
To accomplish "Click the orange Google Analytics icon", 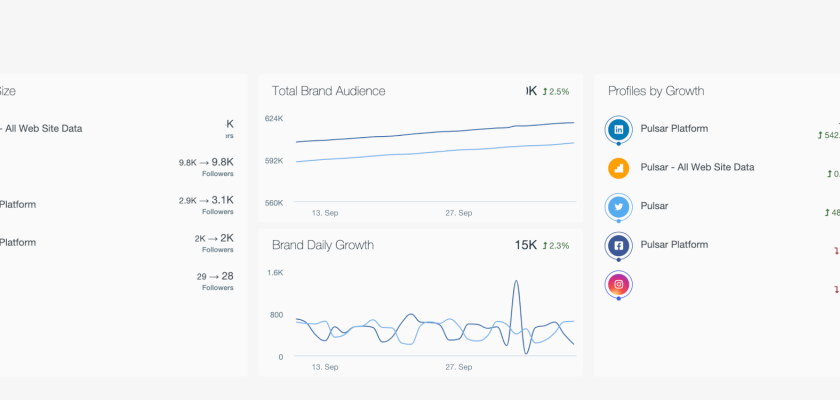I will 619,168.
